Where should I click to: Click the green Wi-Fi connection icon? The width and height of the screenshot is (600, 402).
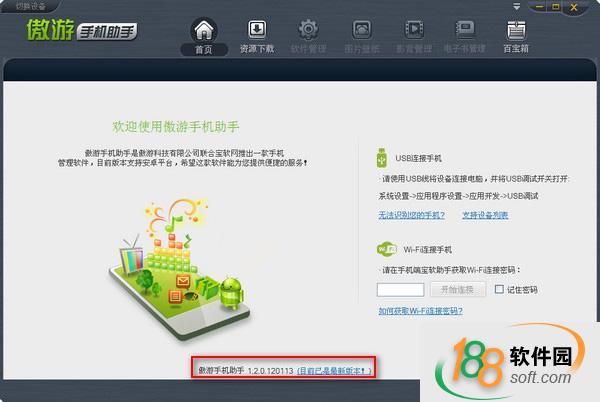pyautogui.click(x=387, y=249)
